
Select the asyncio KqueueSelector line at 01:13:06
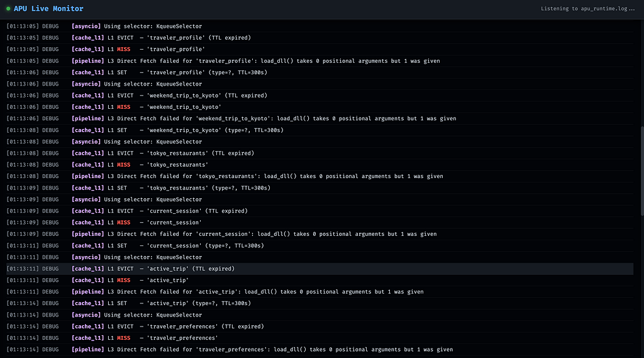tap(319, 84)
